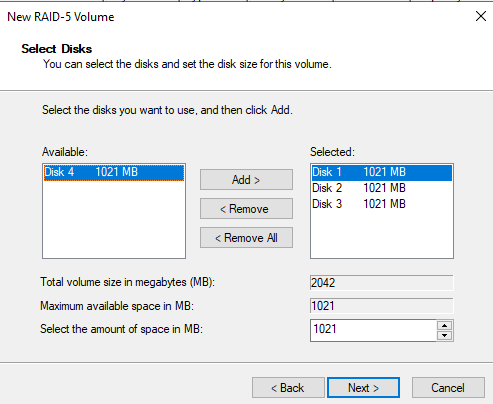This screenshot has width=493, height=404.
Task: Cancel the New RAID-5 Volume wizard
Action: 448,388
